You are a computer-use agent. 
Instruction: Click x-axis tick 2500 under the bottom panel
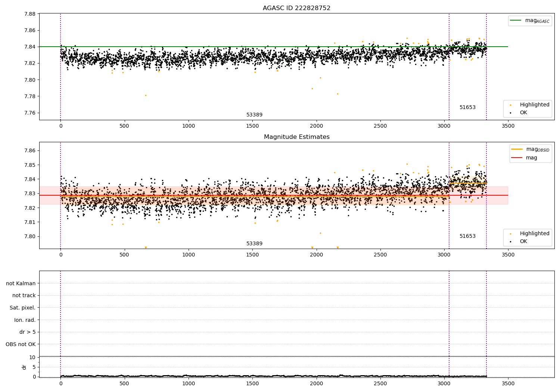380,383
